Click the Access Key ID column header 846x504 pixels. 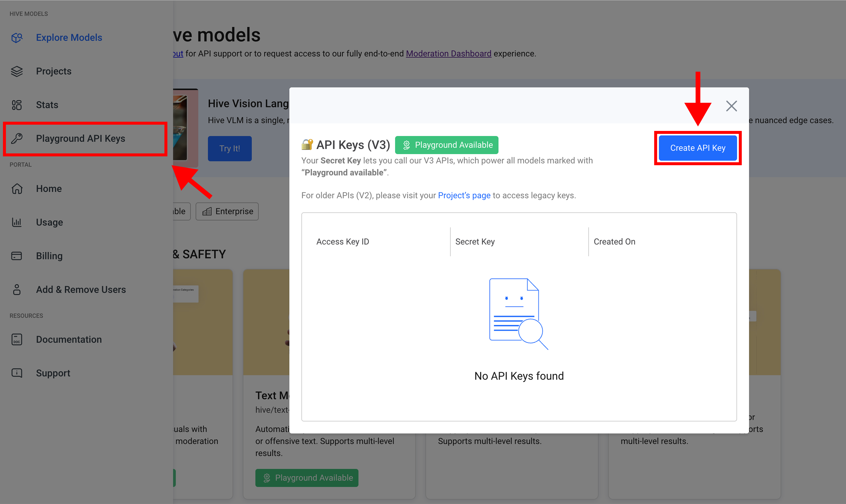point(342,242)
